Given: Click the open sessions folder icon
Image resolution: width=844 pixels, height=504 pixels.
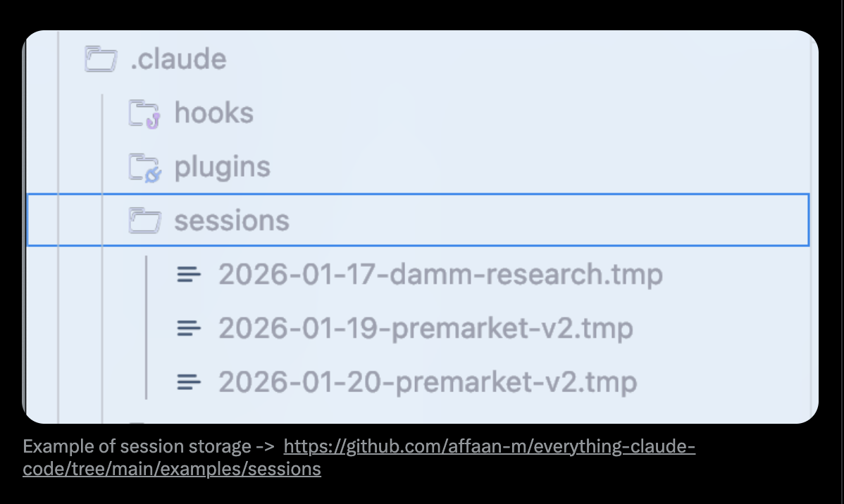Looking at the screenshot, I should 144,221.
